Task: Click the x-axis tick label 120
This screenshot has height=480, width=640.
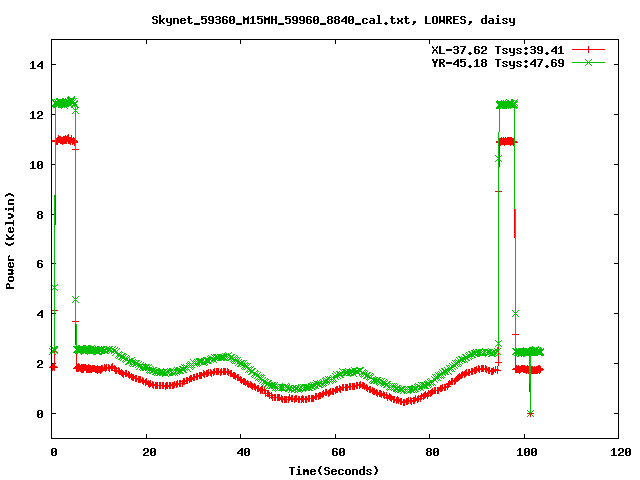Action: coord(621,452)
